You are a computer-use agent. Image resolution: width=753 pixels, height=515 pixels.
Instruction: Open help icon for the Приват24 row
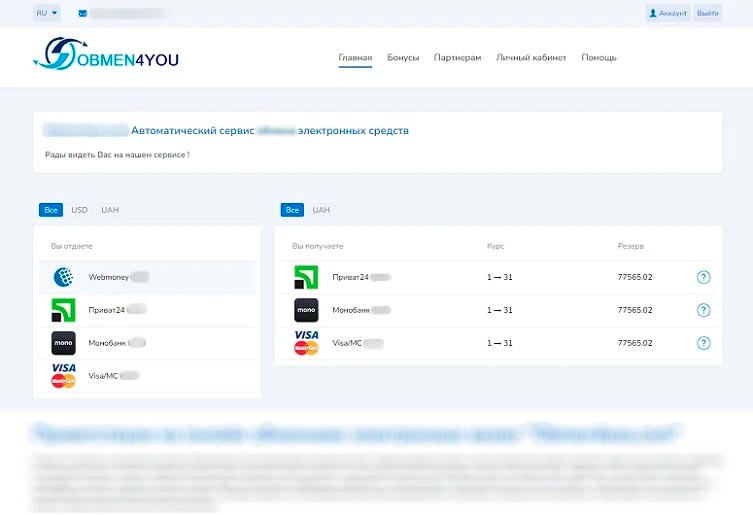(x=703, y=277)
